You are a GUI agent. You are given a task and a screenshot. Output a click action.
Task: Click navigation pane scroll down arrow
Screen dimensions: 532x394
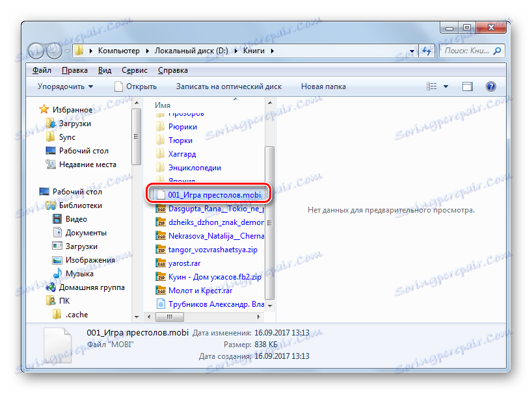pyautogui.click(x=137, y=317)
